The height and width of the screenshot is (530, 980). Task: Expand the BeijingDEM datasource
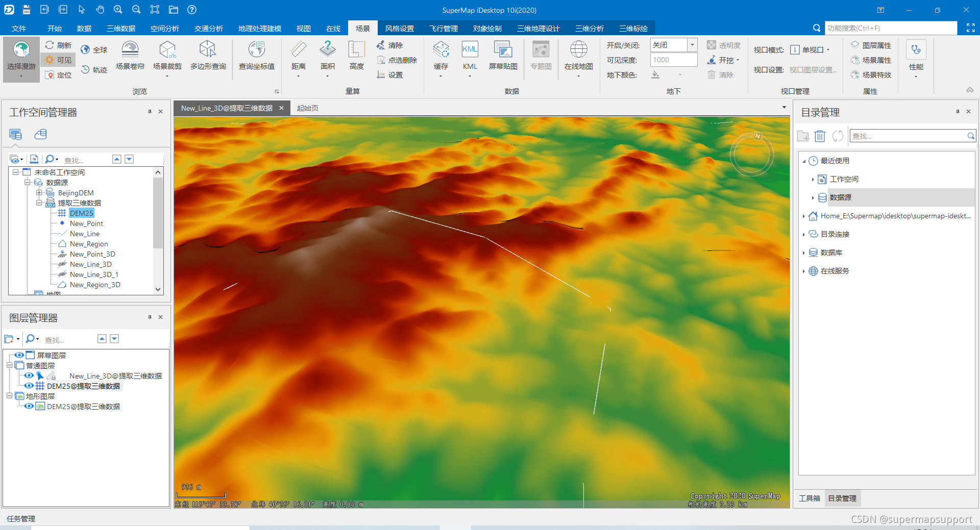[x=39, y=193]
